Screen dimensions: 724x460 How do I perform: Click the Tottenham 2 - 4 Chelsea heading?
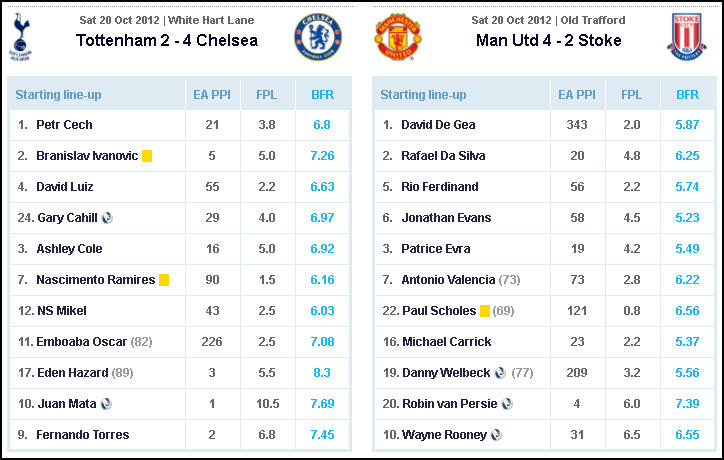point(167,41)
